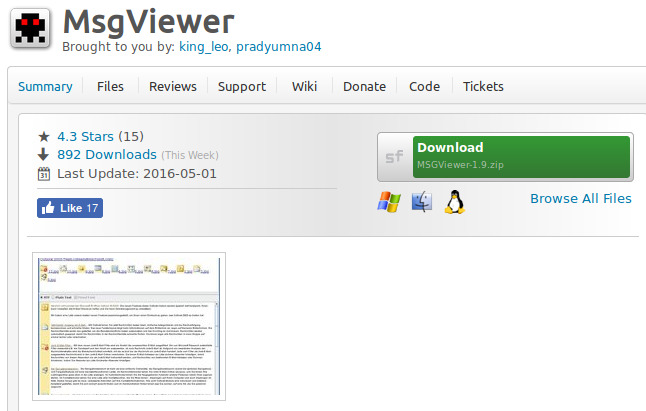Click the Windows platform icon
The height and width of the screenshot is (411, 646).
(x=389, y=202)
